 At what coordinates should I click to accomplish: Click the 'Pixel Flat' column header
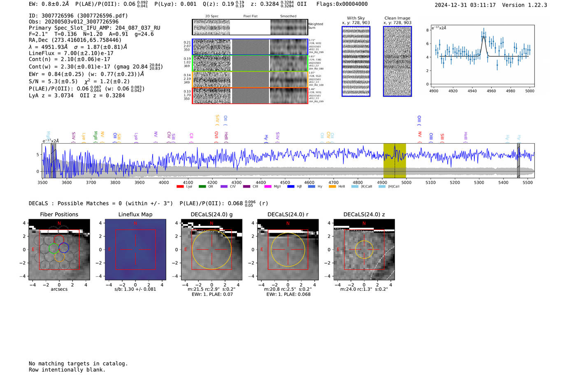250,16
